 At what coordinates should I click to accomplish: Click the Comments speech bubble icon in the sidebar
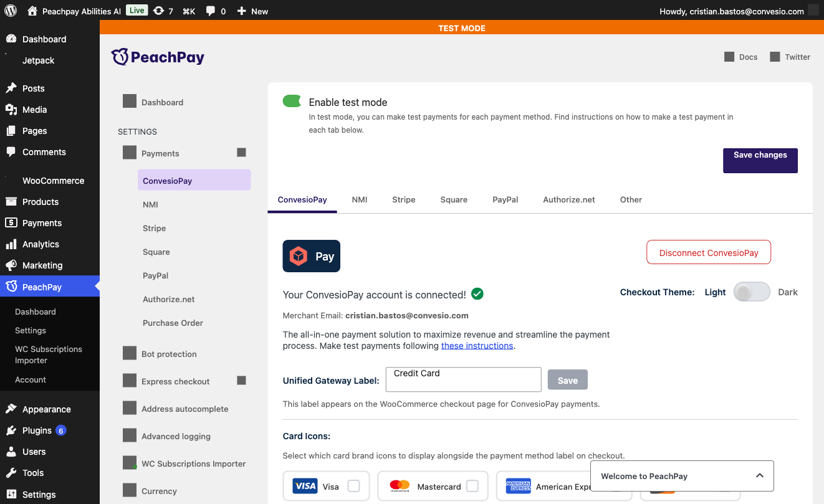pos(11,151)
